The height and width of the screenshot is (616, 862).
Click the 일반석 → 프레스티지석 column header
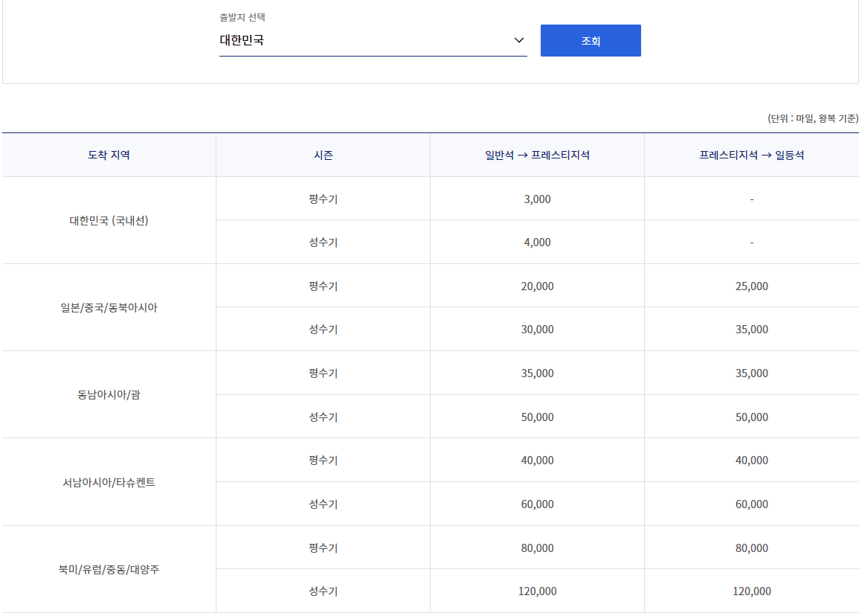click(537, 154)
